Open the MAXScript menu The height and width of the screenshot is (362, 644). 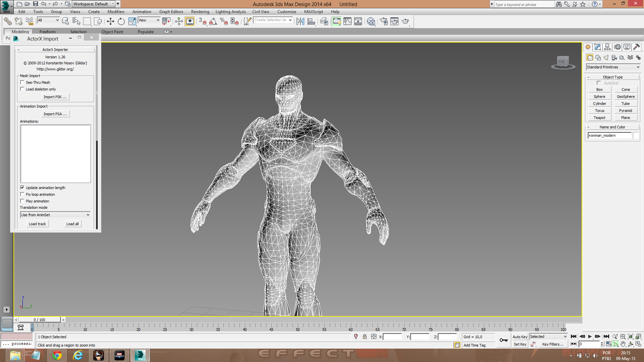pos(314,12)
